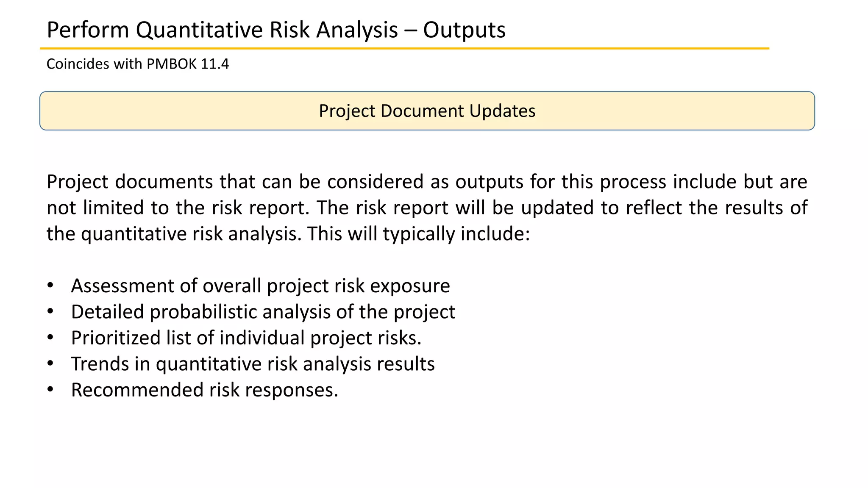Image resolution: width=868 pixels, height=488 pixels.
Task: Select the "Coincides with PMBOK 11.4" subtitle
Action: click(137, 64)
